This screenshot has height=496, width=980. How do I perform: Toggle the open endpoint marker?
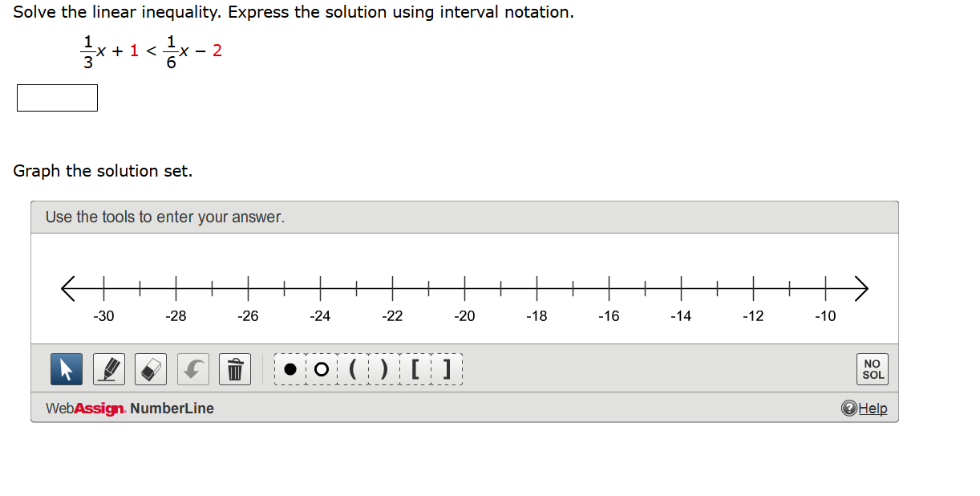click(x=321, y=368)
